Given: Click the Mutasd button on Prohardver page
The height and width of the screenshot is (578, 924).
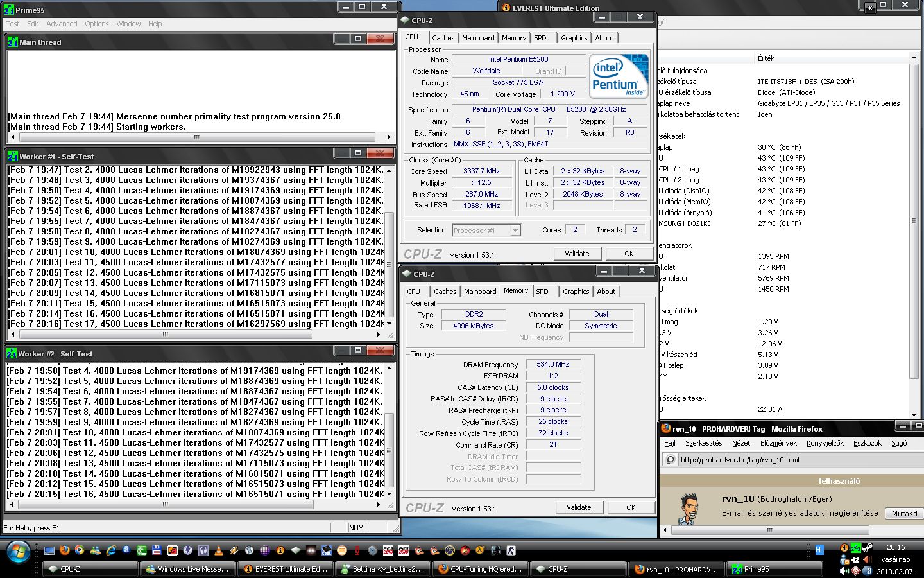Looking at the screenshot, I should pyautogui.click(x=904, y=513).
